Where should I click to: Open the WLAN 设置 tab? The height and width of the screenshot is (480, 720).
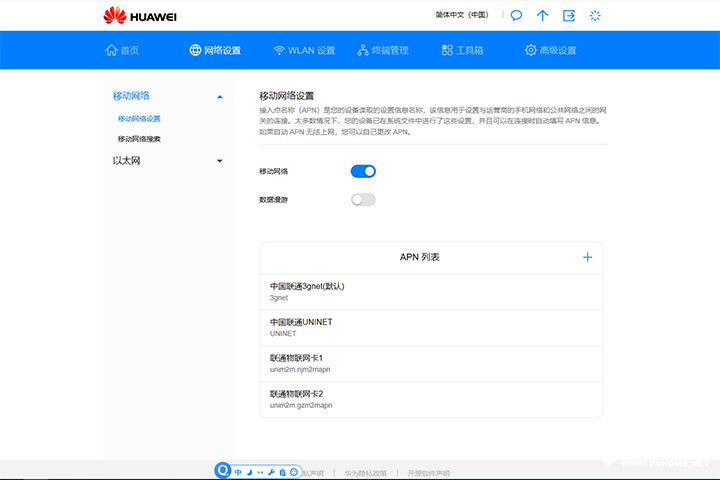click(304, 50)
